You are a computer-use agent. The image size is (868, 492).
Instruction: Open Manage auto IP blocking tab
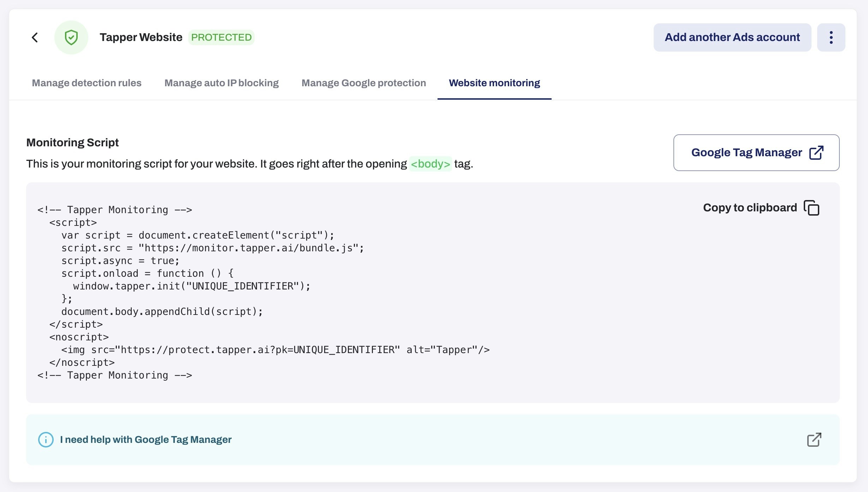tap(221, 83)
